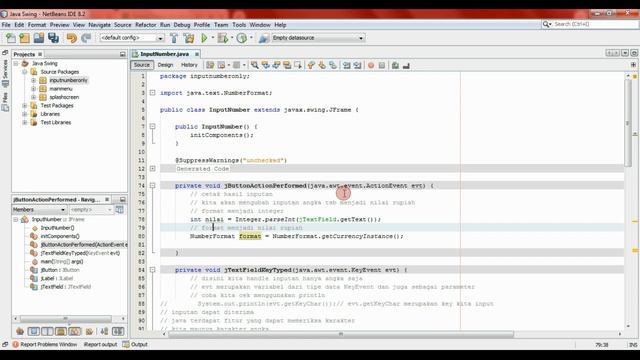Expand the mainmenu package node
The image size is (640, 360).
(x=33, y=89)
